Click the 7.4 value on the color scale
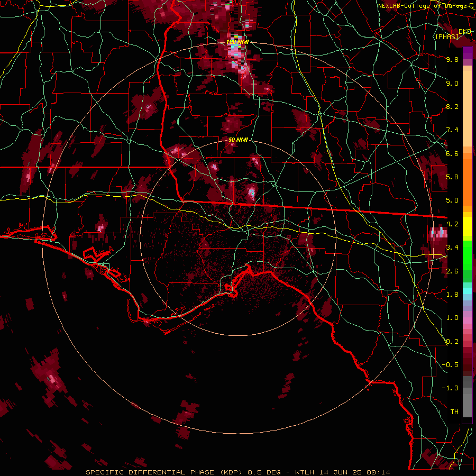 click(452, 130)
